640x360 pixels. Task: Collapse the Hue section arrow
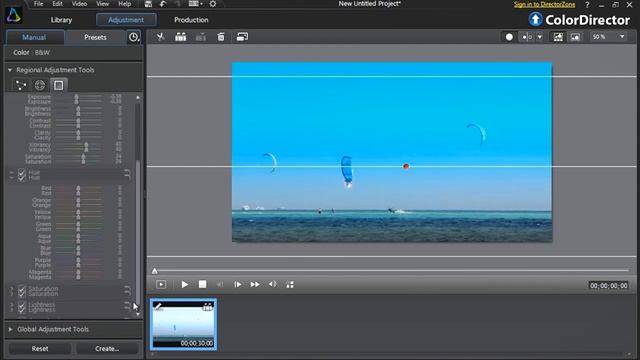coord(11,175)
